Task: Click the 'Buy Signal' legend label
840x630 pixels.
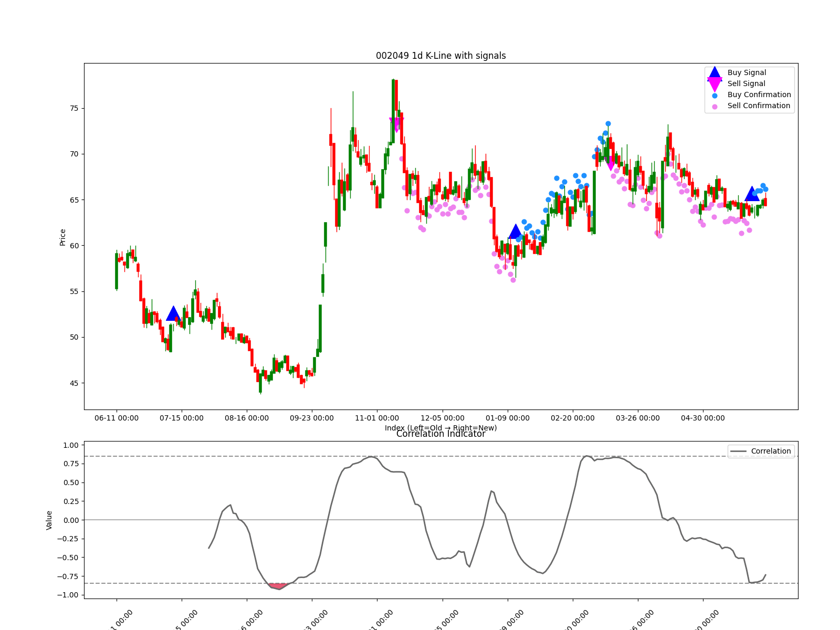Action: (747, 73)
